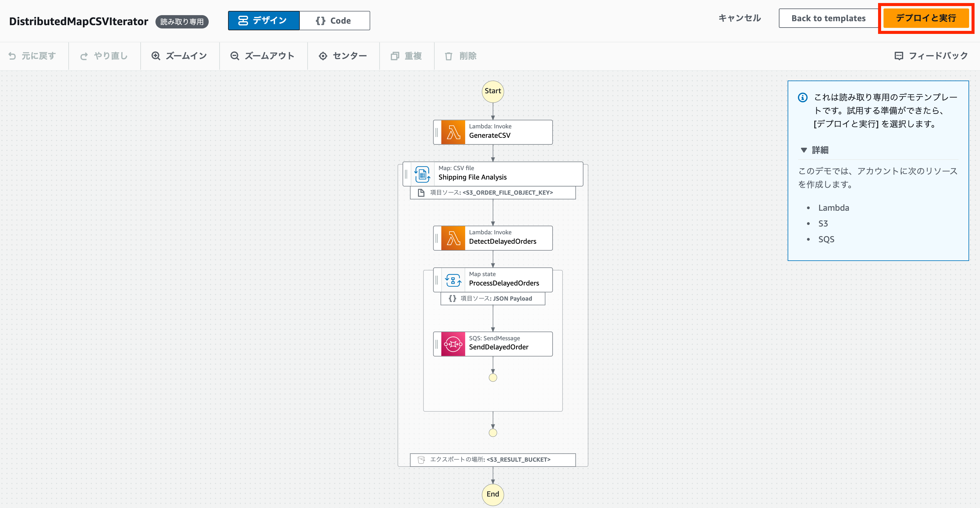Select the DetectDelayedOrders Lambda icon
The width and height of the screenshot is (980, 508).
coord(453,238)
